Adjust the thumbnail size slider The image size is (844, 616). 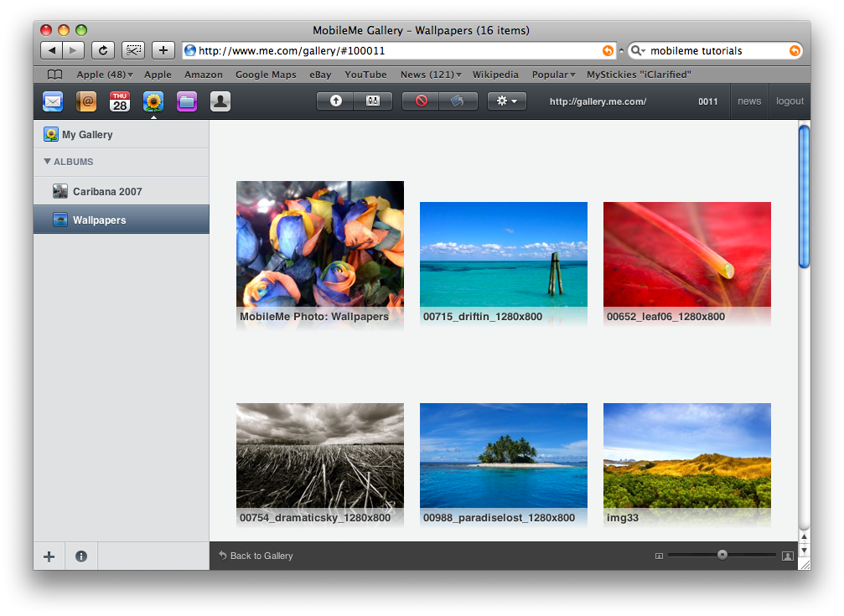pos(722,555)
